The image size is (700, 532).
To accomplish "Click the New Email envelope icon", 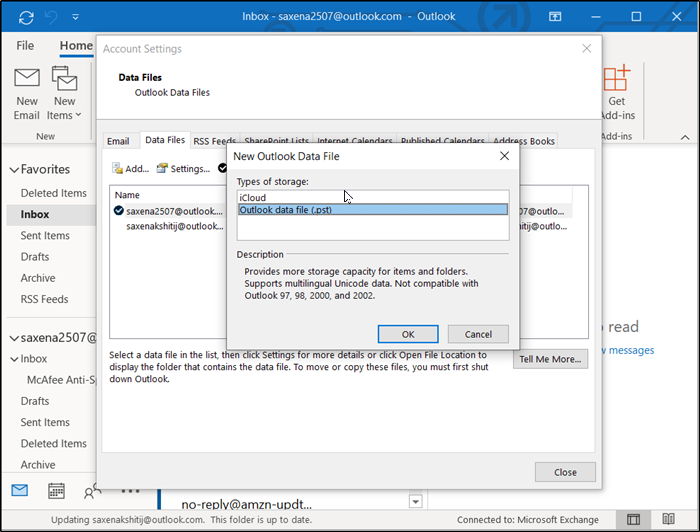I will tap(27, 79).
